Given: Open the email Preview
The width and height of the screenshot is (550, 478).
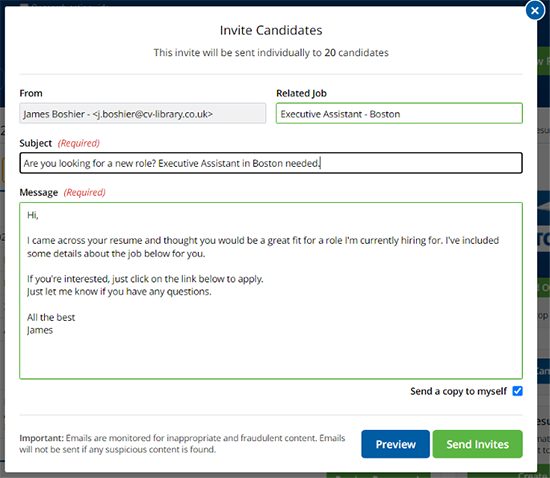Looking at the screenshot, I should coord(395,444).
